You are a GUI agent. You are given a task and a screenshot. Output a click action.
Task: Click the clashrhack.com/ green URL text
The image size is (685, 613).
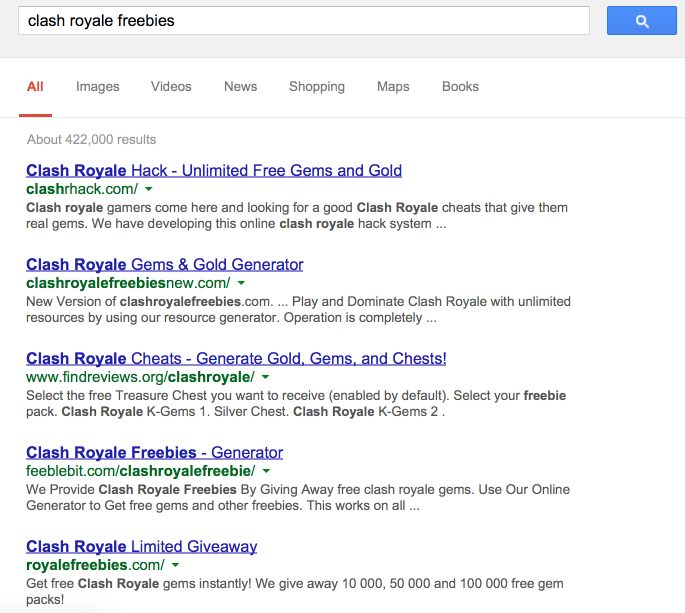point(82,189)
